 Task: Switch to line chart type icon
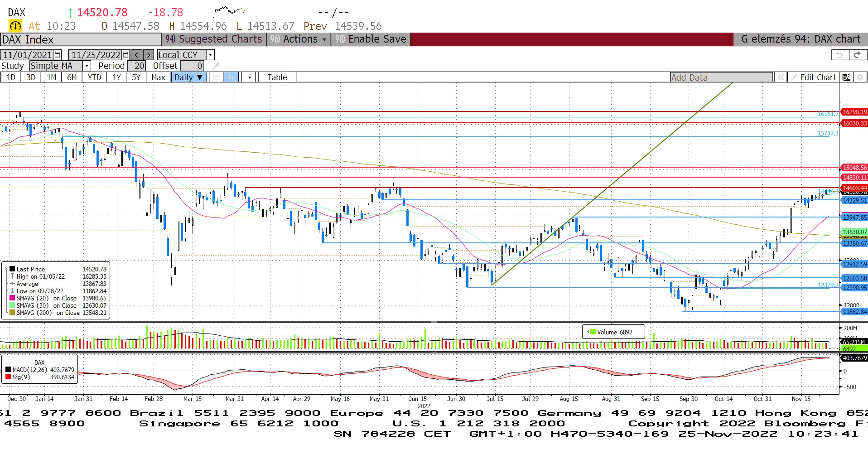(x=217, y=77)
